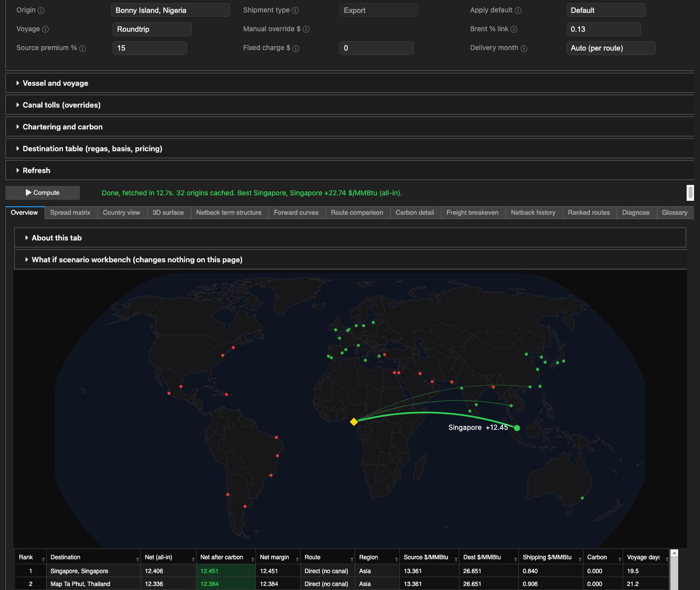
Task: Open the Diagnose tab
Action: point(636,213)
